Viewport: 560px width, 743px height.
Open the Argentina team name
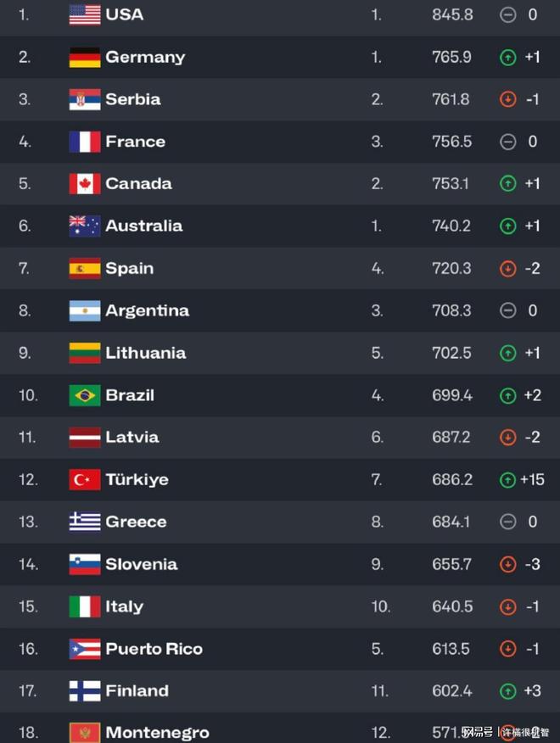147,310
